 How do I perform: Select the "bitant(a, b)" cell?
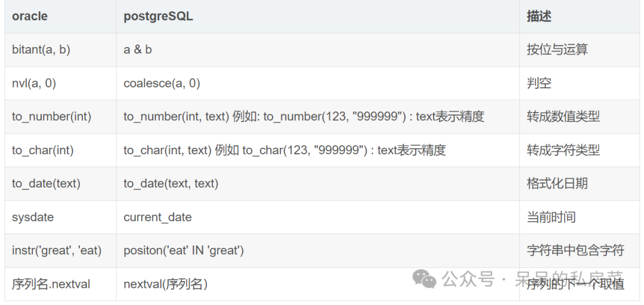point(41,50)
